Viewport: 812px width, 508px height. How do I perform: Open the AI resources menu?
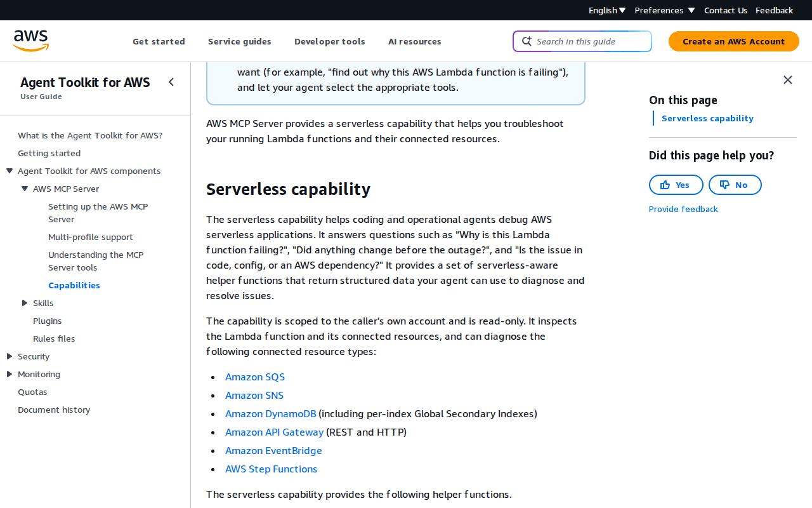coord(415,41)
